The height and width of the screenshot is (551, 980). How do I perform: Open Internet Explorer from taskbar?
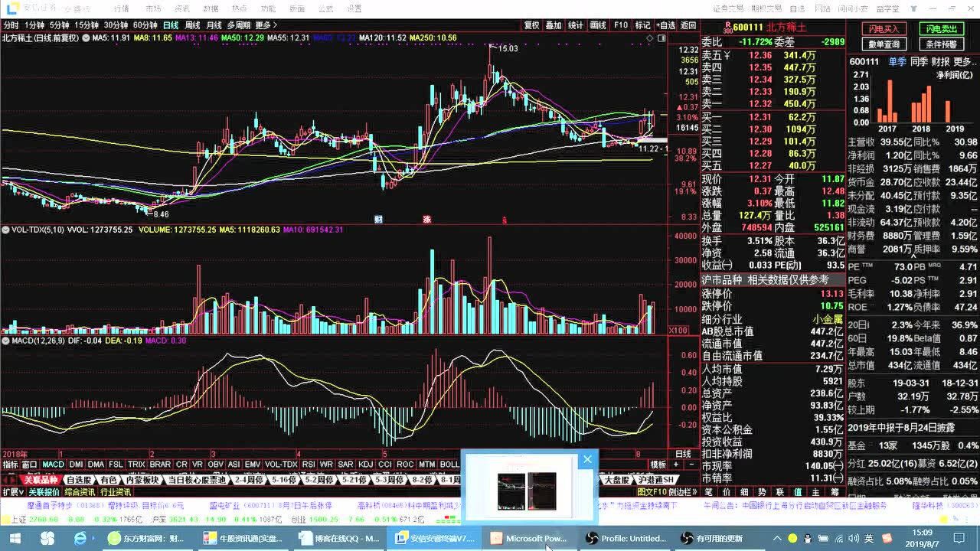80,538
